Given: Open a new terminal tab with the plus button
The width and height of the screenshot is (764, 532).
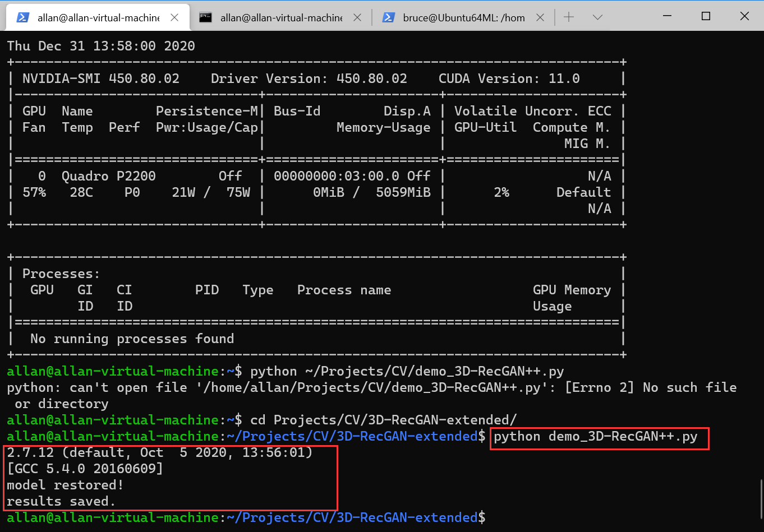Looking at the screenshot, I should (x=569, y=17).
